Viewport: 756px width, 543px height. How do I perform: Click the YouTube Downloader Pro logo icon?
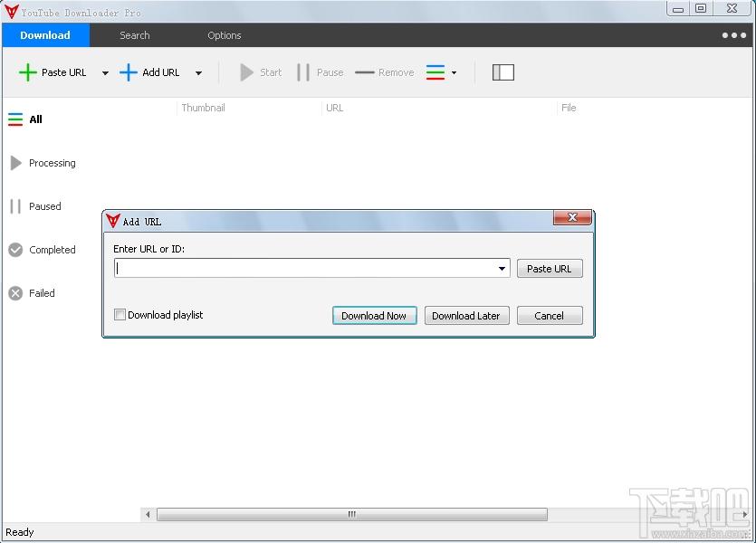11,12
